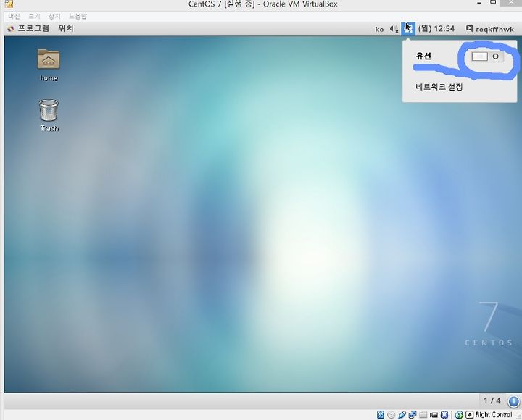Click the USB devices status icon
The height and width of the screenshot is (420, 522).
pyautogui.click(x=402, y=415)
